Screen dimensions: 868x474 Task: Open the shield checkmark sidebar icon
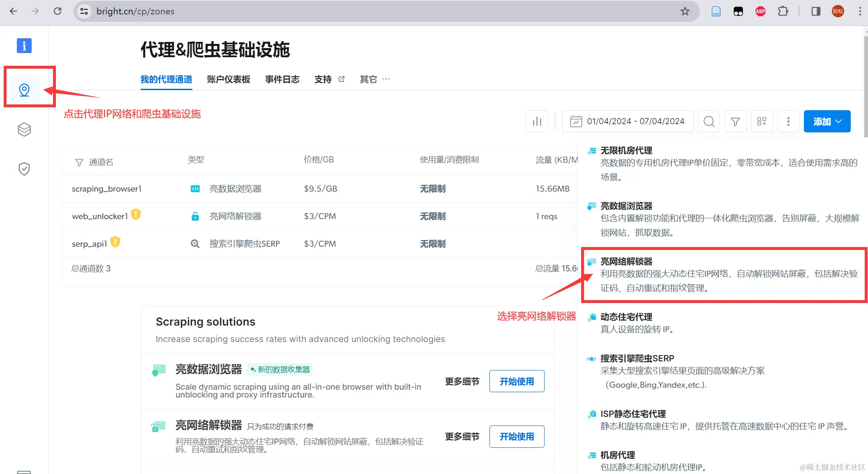click(24, 169)
